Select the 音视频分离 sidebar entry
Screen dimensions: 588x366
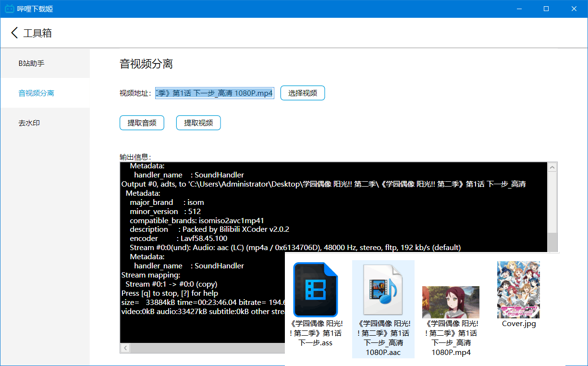pos(35,93)
